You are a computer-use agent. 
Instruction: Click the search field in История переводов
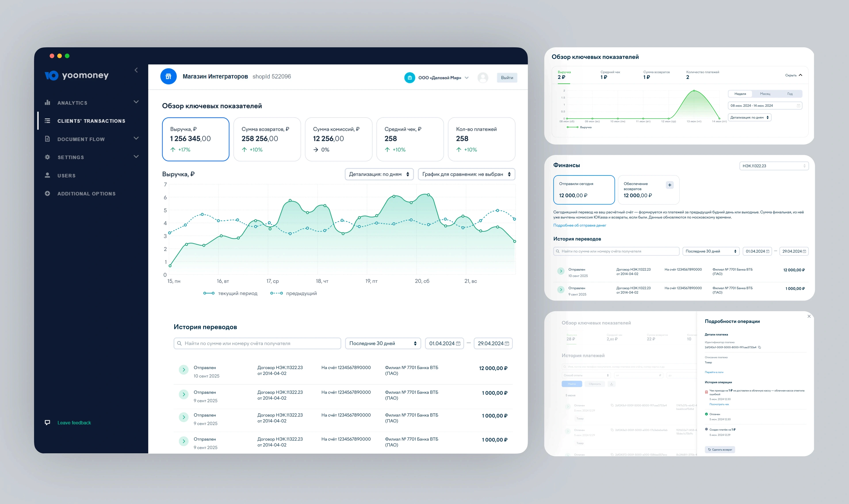[257, 343]
